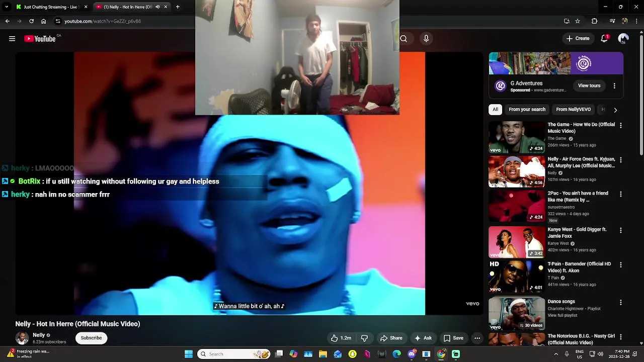Close the Nelly Hot In Herre tab

tap(166, 7)
